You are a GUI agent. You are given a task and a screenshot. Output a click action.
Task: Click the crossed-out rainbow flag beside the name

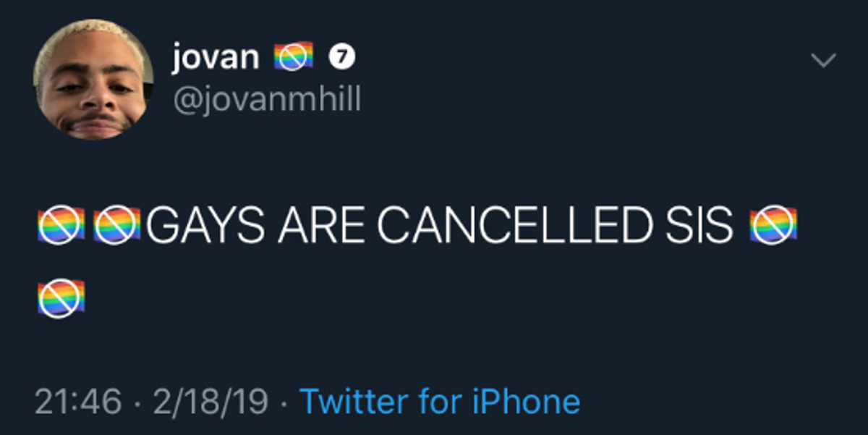(293, 57)
